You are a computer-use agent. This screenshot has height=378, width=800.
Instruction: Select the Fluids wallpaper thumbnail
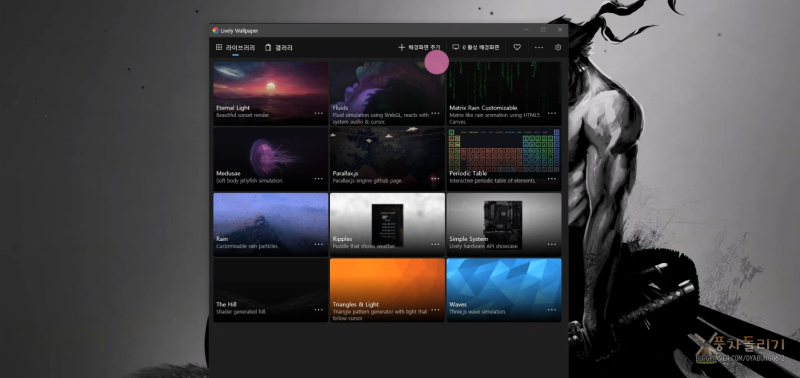[x=387, y=93]
